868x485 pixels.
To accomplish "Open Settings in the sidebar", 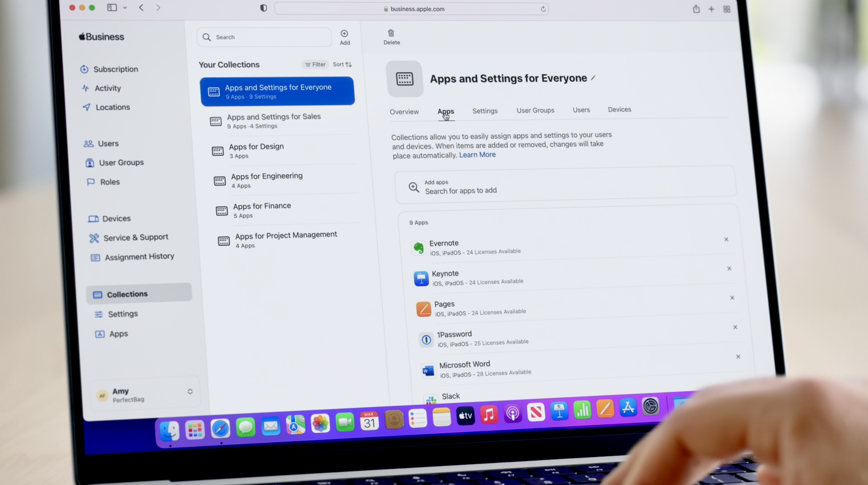I will 116,314.
